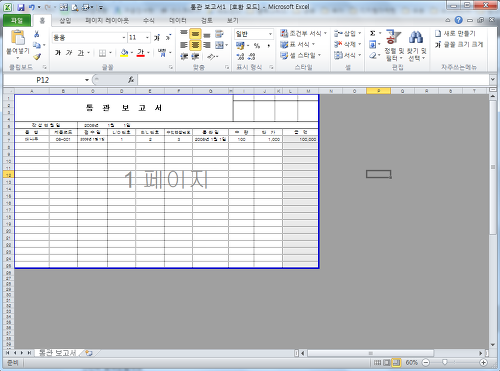Cut selection with the scissors icon
The width and height of the screenshot is (500, 371).
pyautogui.click(x=37, y=34)
